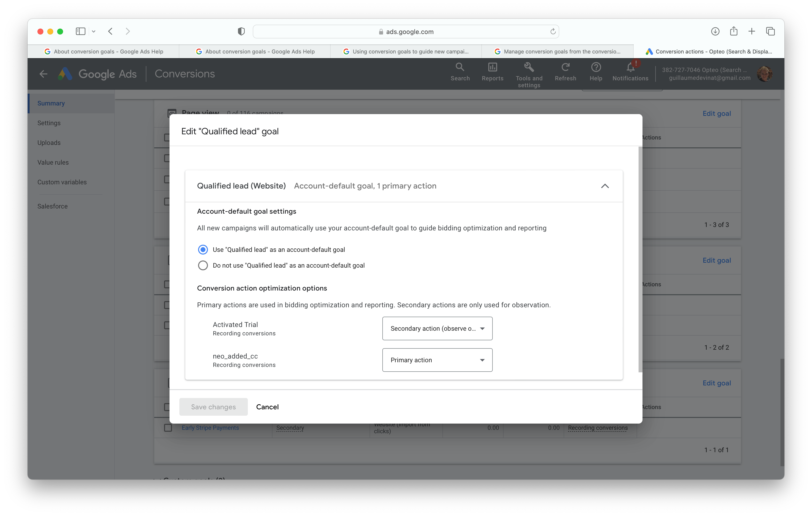Select Do not use "Qualified lead" option
Screen dimensions: 812x516
point(203,265)
